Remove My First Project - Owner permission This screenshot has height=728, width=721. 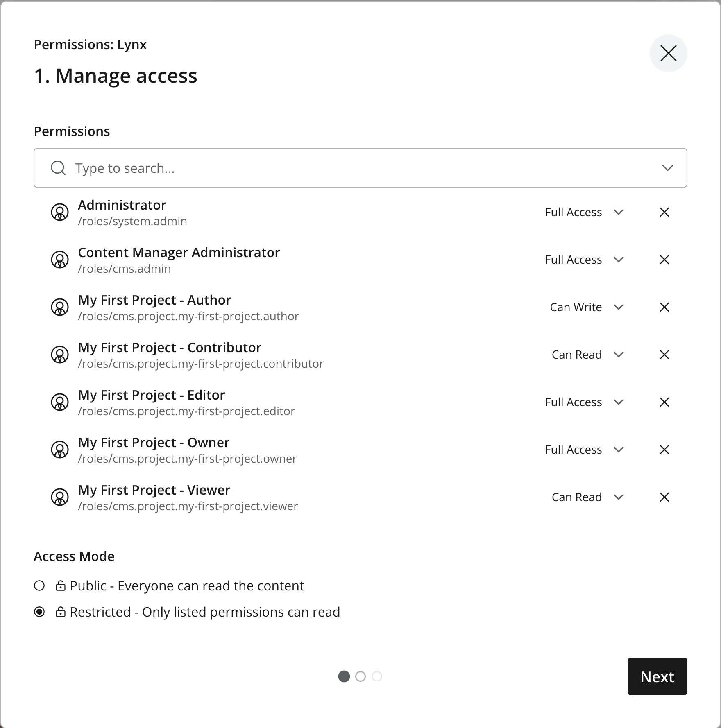click(664, 450)
